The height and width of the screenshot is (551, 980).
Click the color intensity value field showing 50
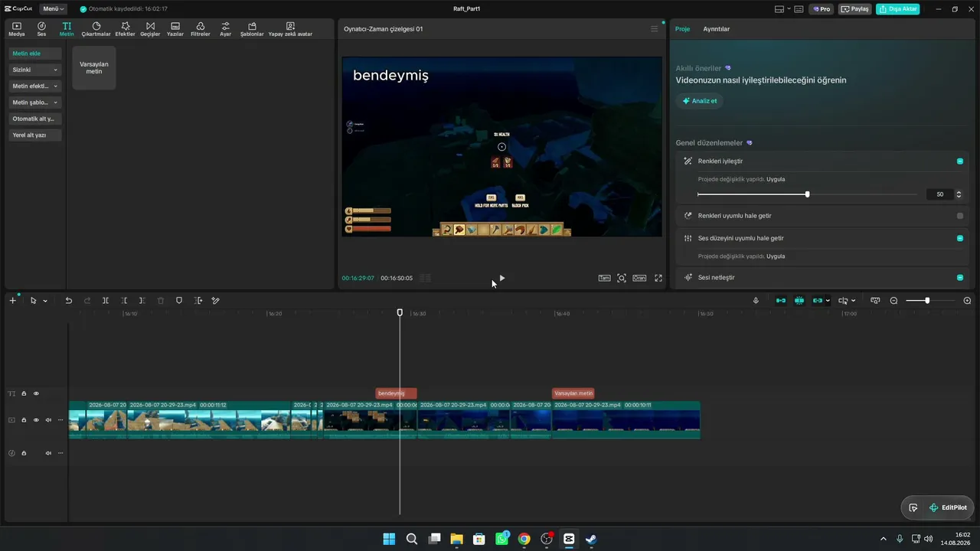[939, 194]
